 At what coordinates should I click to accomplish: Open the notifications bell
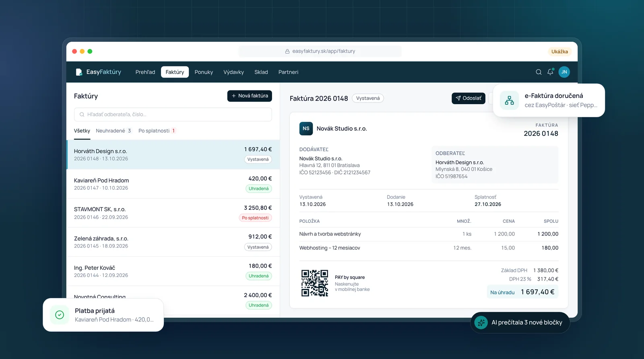[x=550, y=72]
